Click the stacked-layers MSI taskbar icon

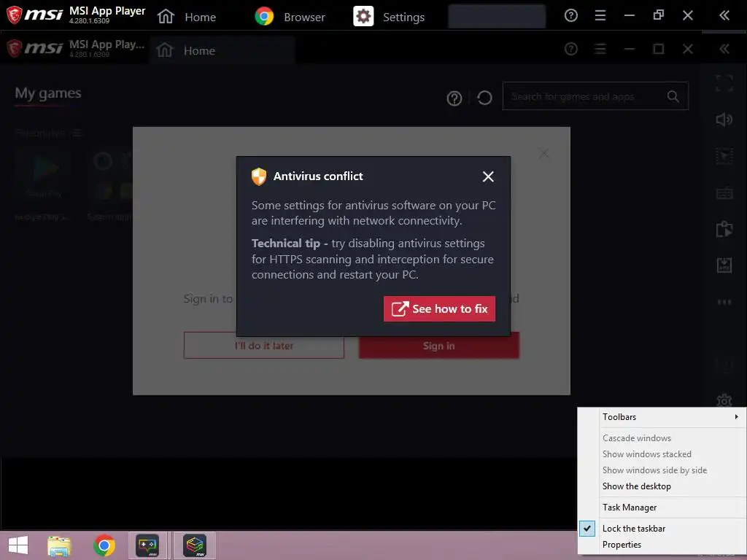[194, 545]
